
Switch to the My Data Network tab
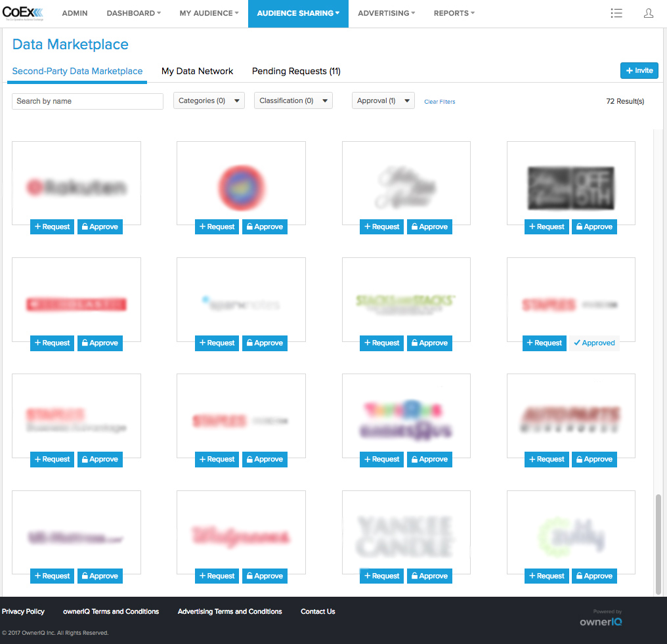197,71
